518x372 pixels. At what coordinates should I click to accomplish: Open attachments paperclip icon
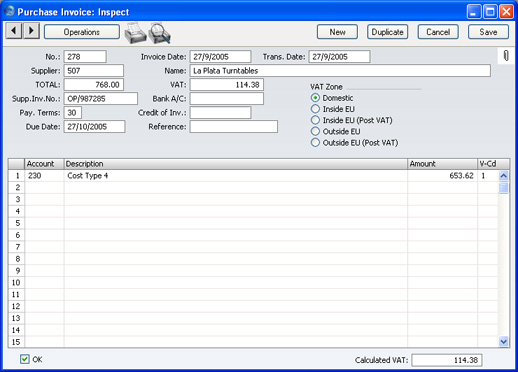click(x=506, y=55)
